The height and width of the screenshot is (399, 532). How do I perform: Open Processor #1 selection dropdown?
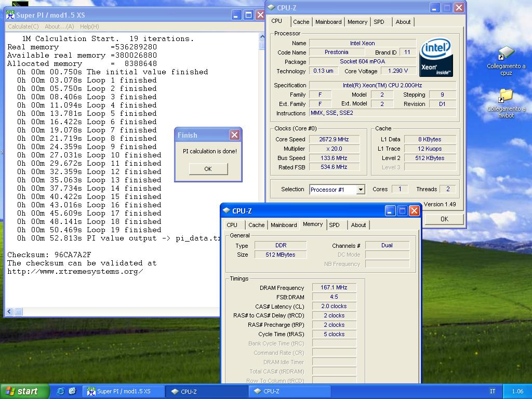click(361, 190)
